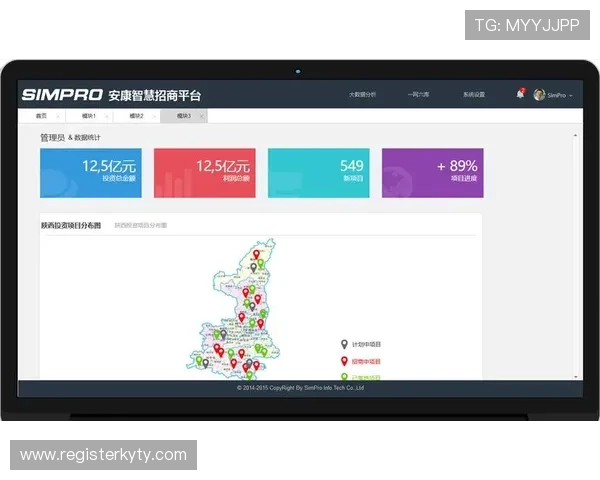Switch to the 模块1 tab
This screenshot has height=480, width=600.
coord(89,116)
